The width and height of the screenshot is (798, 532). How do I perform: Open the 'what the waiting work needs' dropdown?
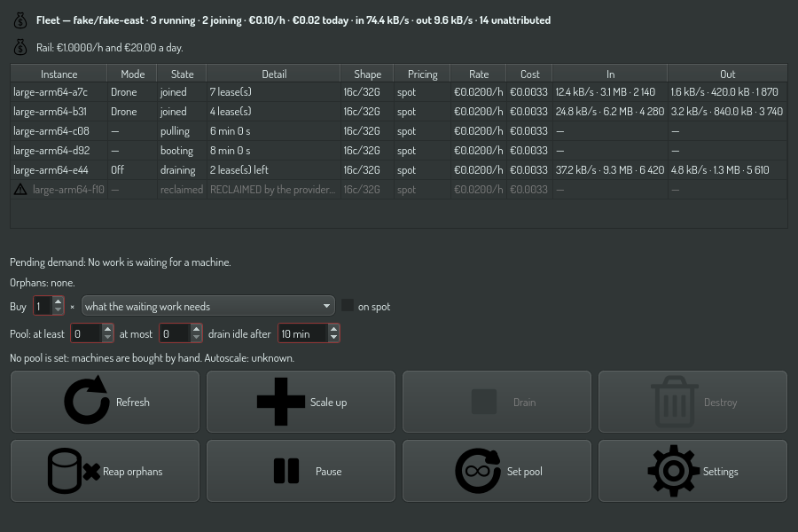click(208, 306)
